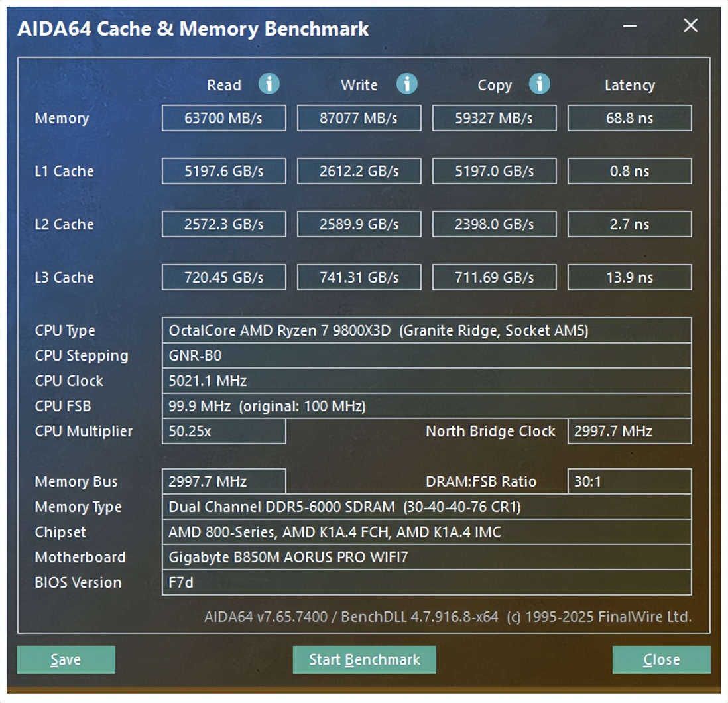Screen dimensions: 728x703
Task: Click the Close button at bottom
Action: pyautogui.click(x=661, y=659)
